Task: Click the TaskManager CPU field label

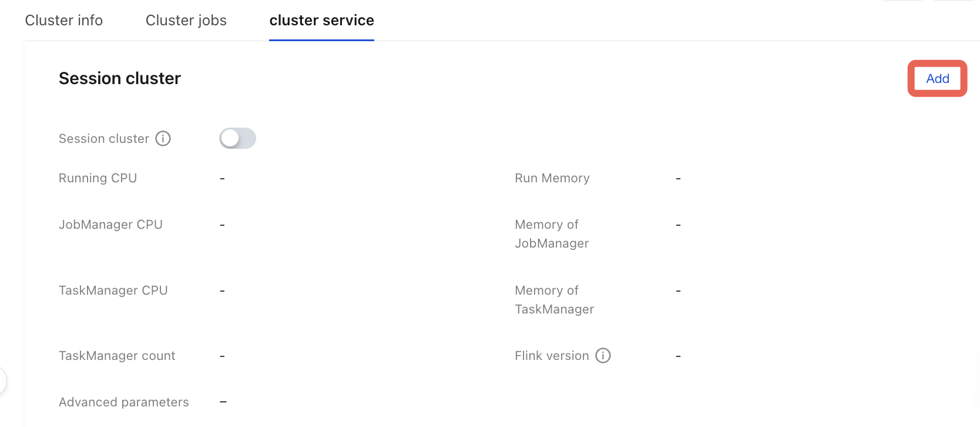Action: point(113,291)
